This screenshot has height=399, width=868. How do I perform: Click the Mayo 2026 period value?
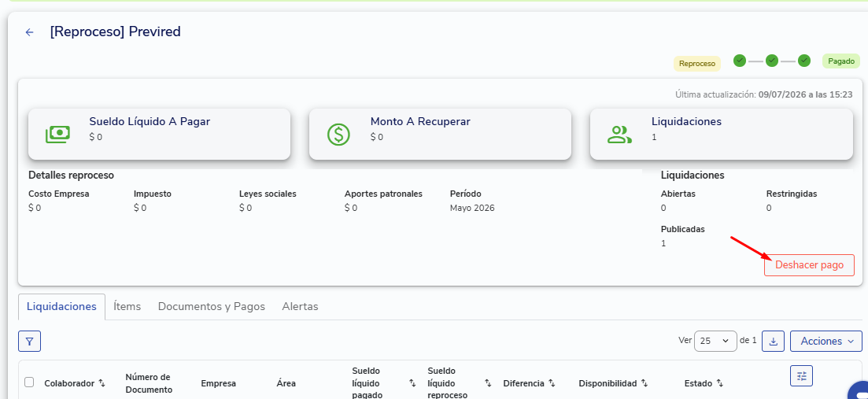pyautogui.click(x=472, y=208)
